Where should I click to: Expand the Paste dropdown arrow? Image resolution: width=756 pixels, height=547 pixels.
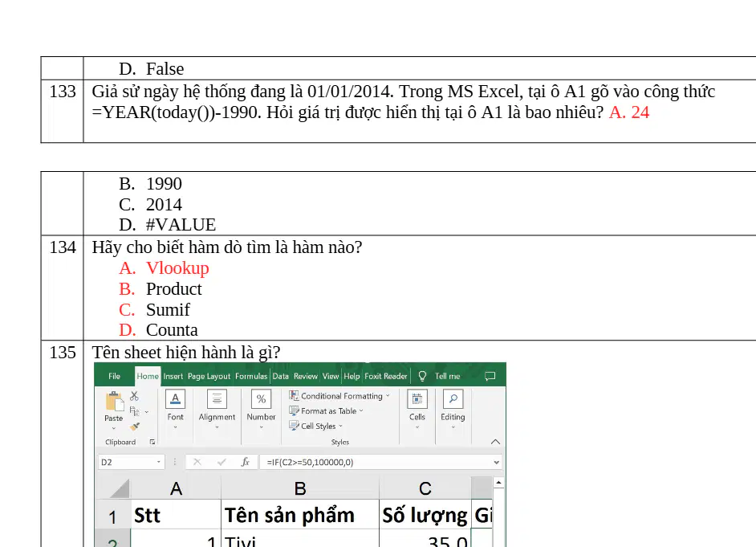(114, 428)
